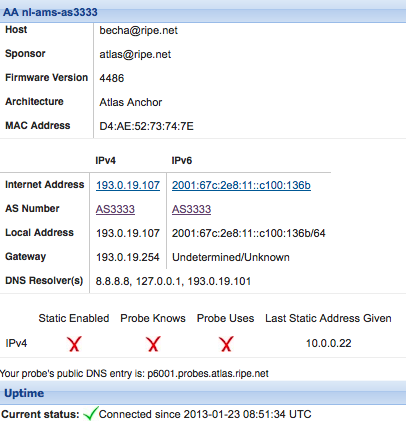Click the public DNS entry p6001.probes.atlas.ripe.net
The height and width of the screenshot is (431, 406).
click(x=208, y=374)
